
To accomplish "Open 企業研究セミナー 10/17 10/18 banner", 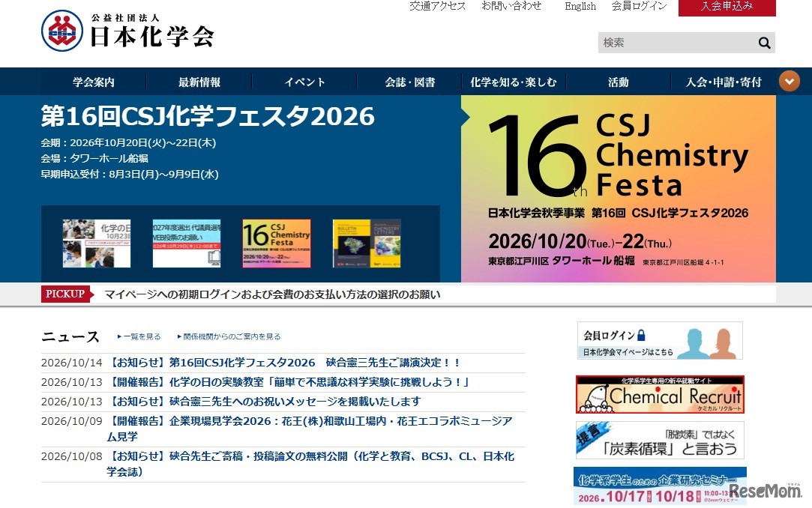I will (660, 486).
